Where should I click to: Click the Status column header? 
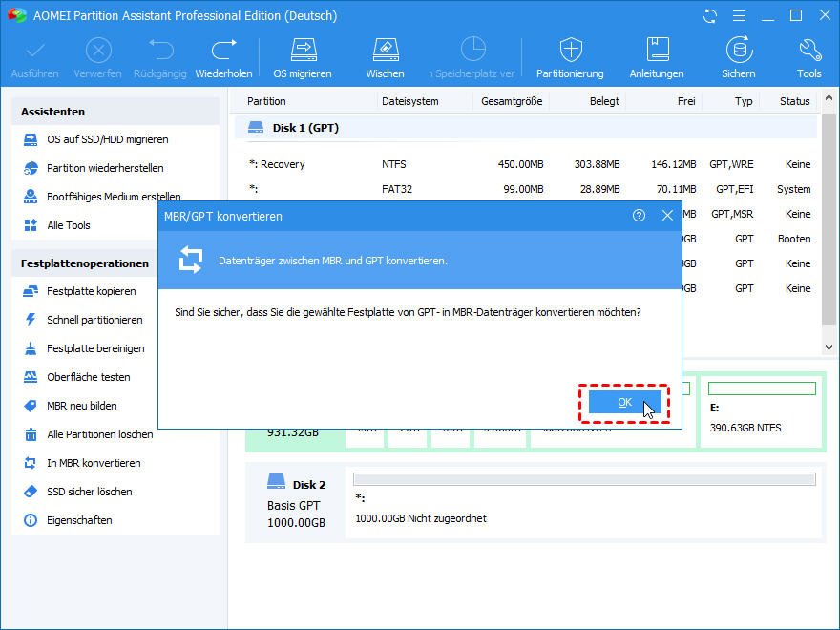pos(794,101)
